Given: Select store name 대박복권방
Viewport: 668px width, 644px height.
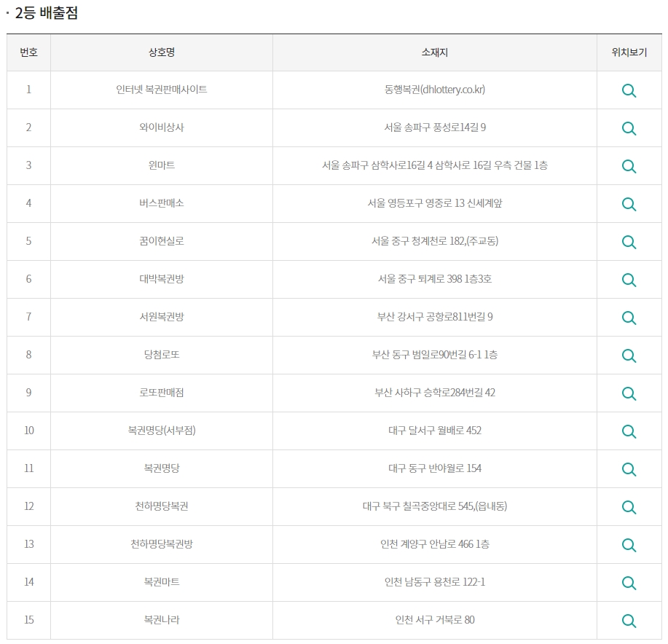Looking at the screenshot, I should click(x=162, y=279).
